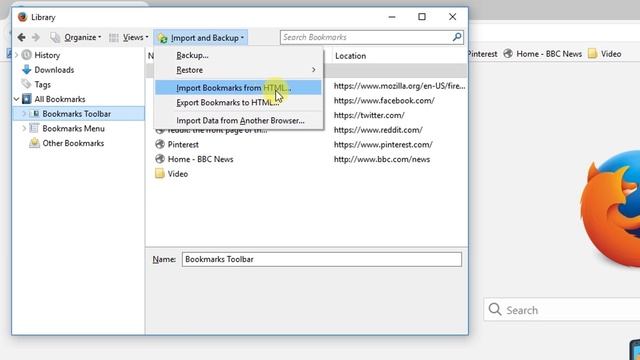Select History in the sidebar
This screenshot has height=360, width=640.
pos(47,55)
